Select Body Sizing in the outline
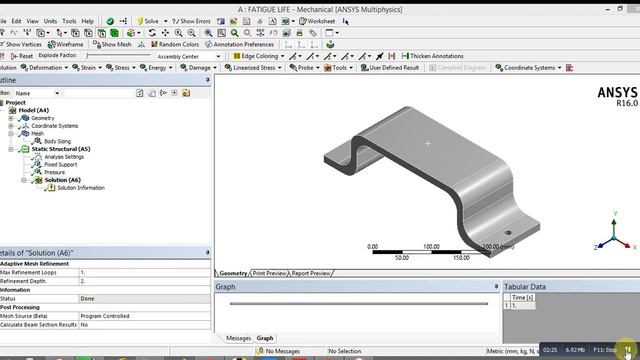640x360 pixels. (x=57, y=141)
